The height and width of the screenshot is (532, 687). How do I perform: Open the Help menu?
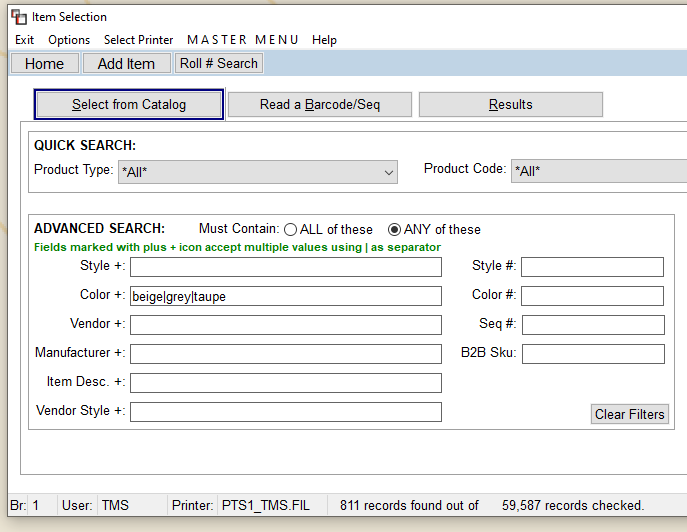324,40
